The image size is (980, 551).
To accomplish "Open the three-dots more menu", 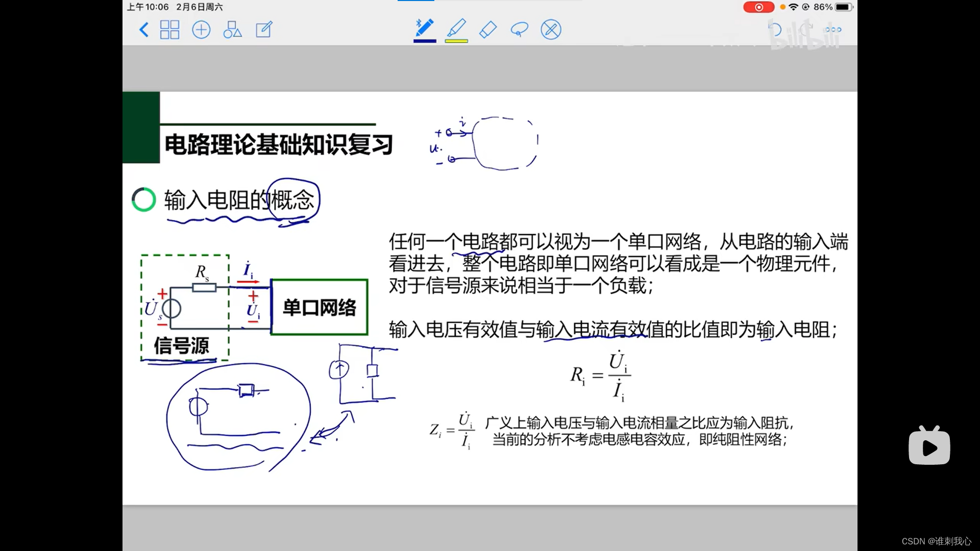I will (833, 30).
